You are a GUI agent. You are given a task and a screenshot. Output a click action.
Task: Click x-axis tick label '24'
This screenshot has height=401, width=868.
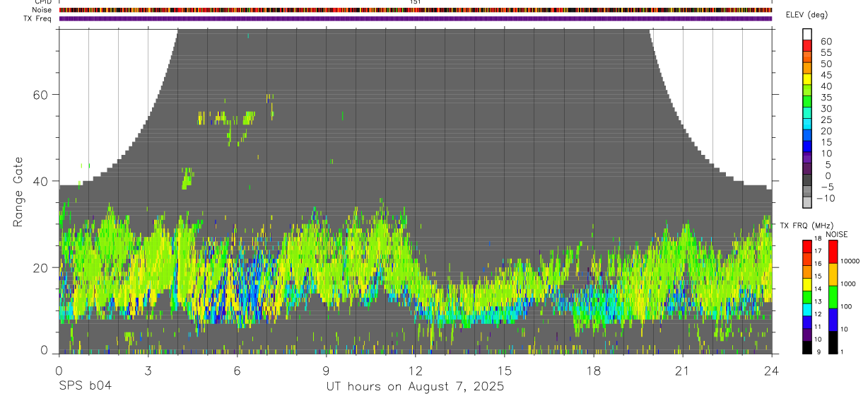point(772,370)
